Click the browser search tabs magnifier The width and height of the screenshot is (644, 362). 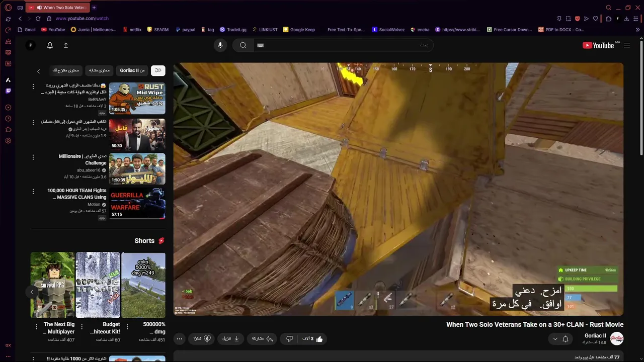point(608,8)
